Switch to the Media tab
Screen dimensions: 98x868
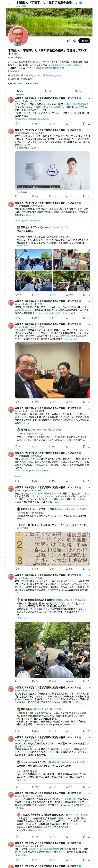coord(78,91)
